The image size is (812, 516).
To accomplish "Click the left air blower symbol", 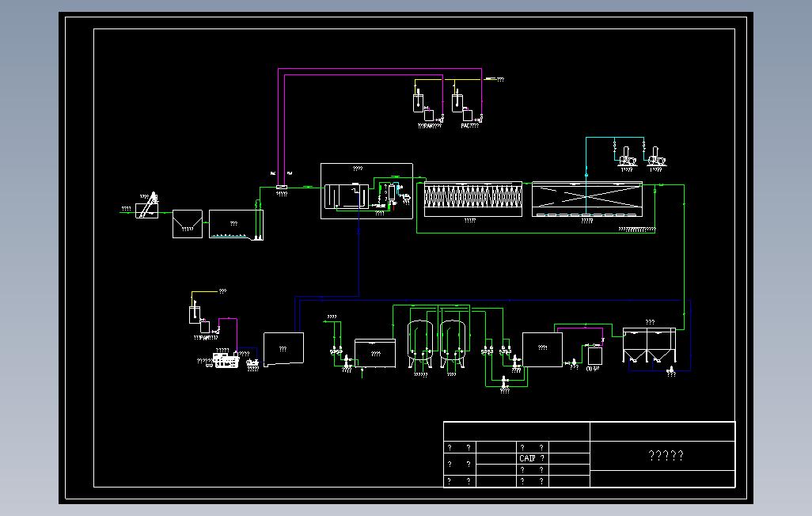I will pyautogui.click(x=627, y=157).
